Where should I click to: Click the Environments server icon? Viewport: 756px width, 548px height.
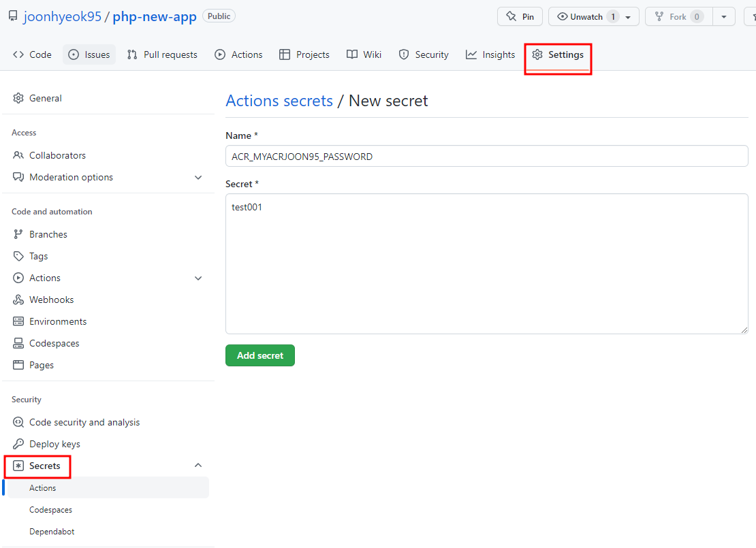click(x=18, y=321)
